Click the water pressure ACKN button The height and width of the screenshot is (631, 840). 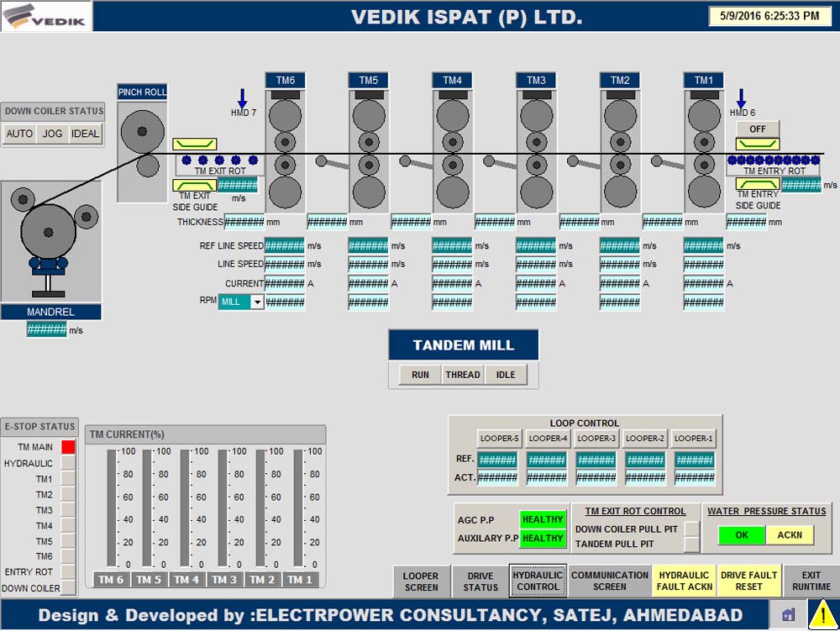pyautogui.click(x=790, y=535)
